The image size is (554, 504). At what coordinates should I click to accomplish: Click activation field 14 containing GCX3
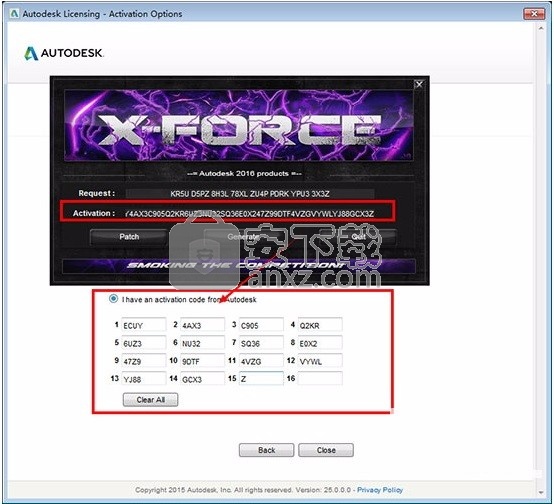point(202,379)
